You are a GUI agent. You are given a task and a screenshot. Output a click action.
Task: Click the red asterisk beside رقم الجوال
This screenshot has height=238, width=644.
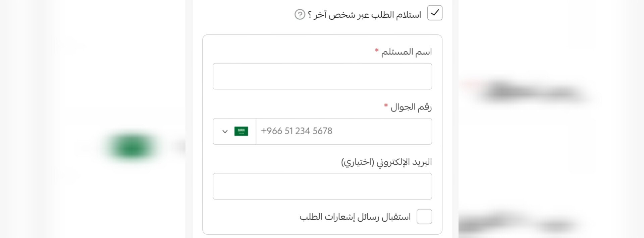tap(386, 106)
